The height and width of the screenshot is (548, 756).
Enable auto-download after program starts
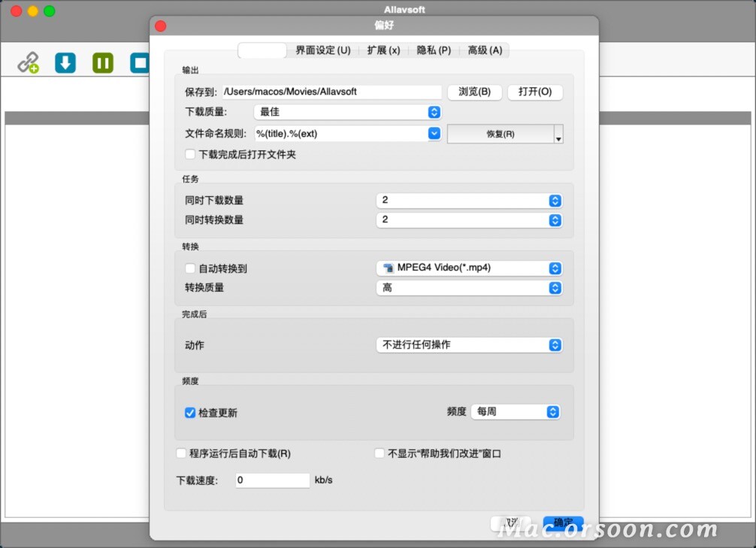click(181, 453)
